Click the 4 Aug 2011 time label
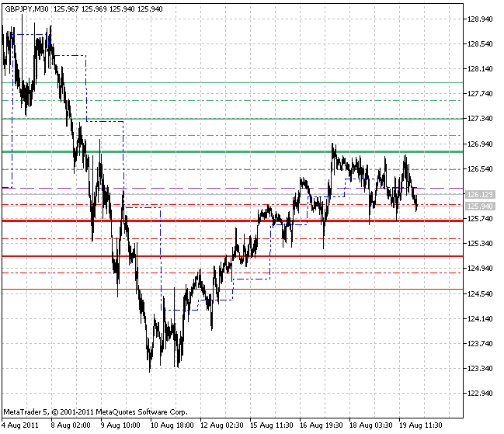Screen dimensions: 504x434 click(20, 425)
